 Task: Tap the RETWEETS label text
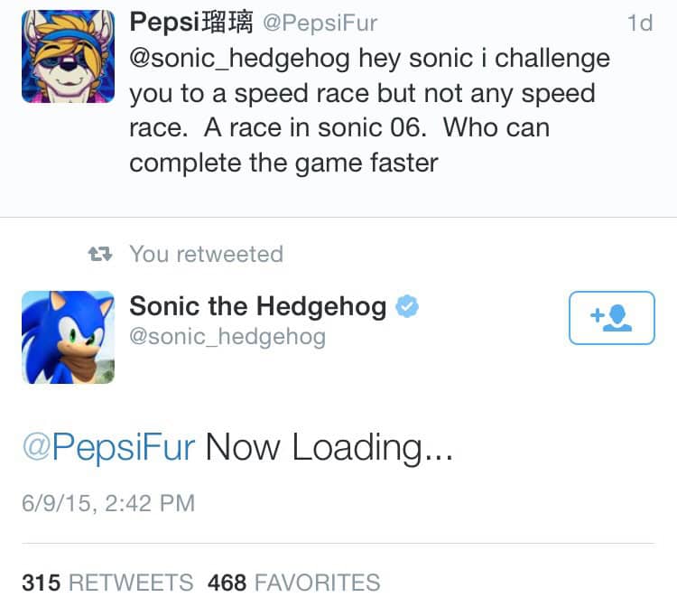pyautogui.click(x=131, y=583)
